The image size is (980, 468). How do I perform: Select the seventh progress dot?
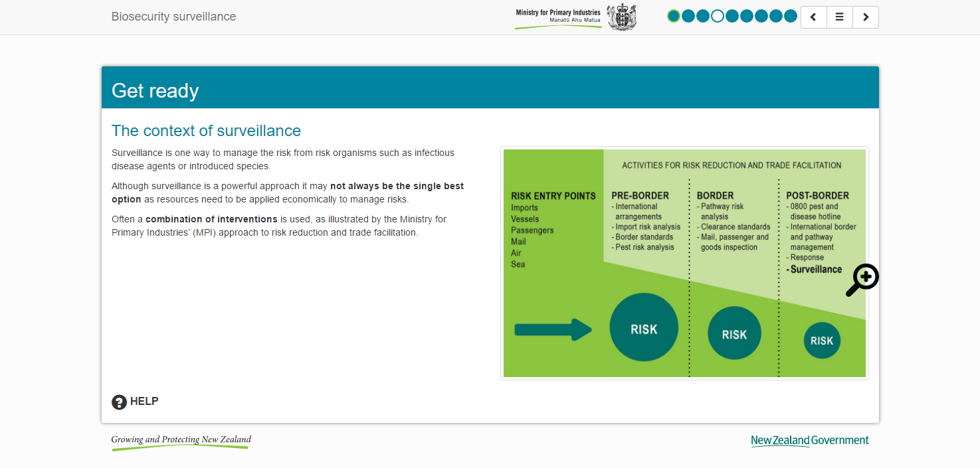761,16
